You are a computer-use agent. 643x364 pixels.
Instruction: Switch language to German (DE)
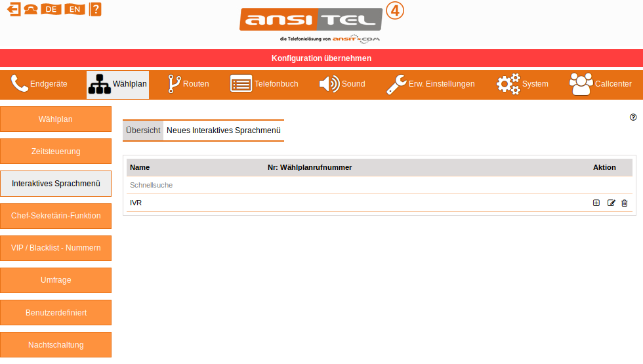[x=51, y=9]
